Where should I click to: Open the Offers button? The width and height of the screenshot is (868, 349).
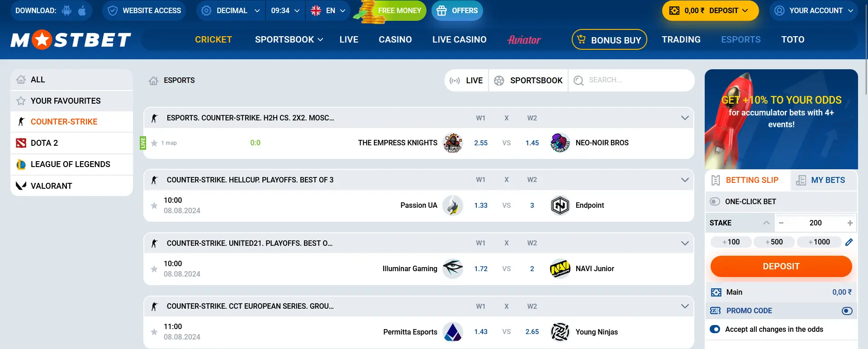(457, 10)
